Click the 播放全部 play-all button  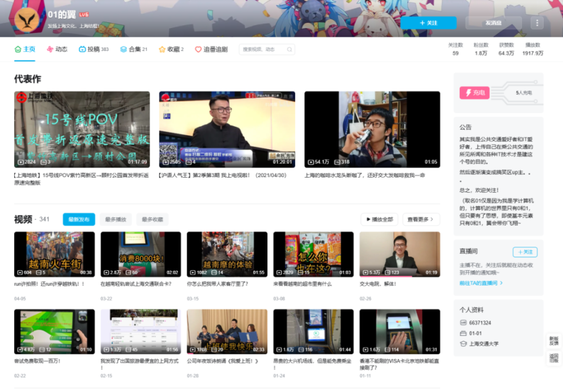tap(379, 220)
